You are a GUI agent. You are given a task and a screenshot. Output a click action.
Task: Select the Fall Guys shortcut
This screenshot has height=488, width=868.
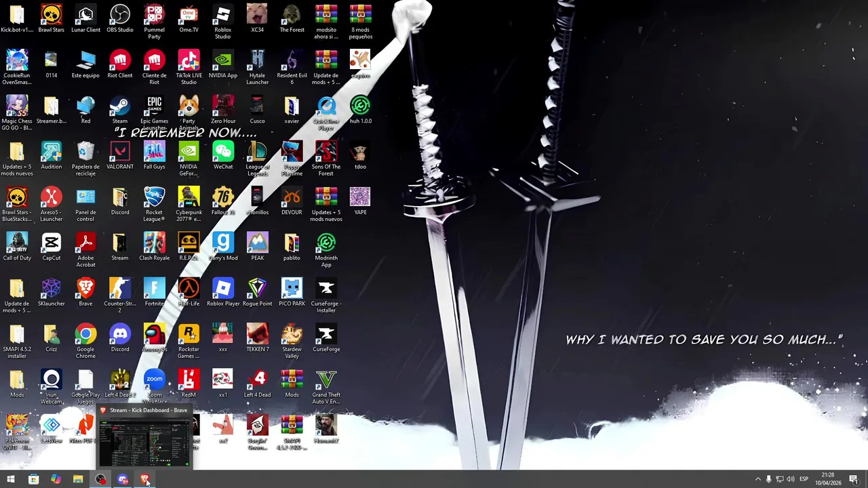154,155
